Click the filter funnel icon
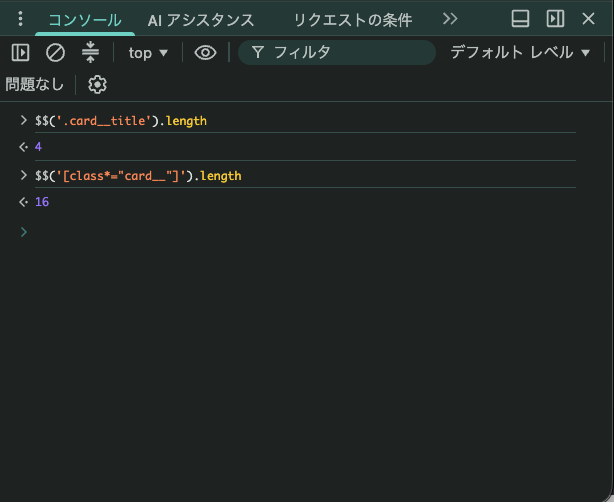 click(258, 52)
